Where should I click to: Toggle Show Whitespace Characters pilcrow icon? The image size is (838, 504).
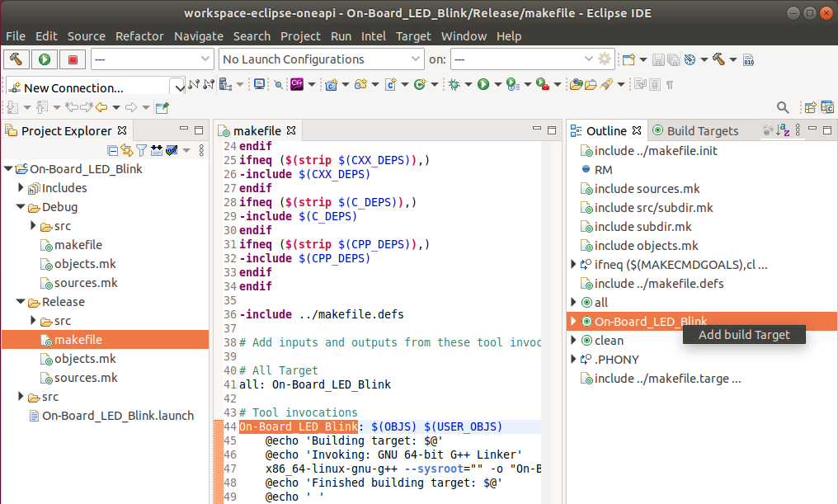pos(669,84)
